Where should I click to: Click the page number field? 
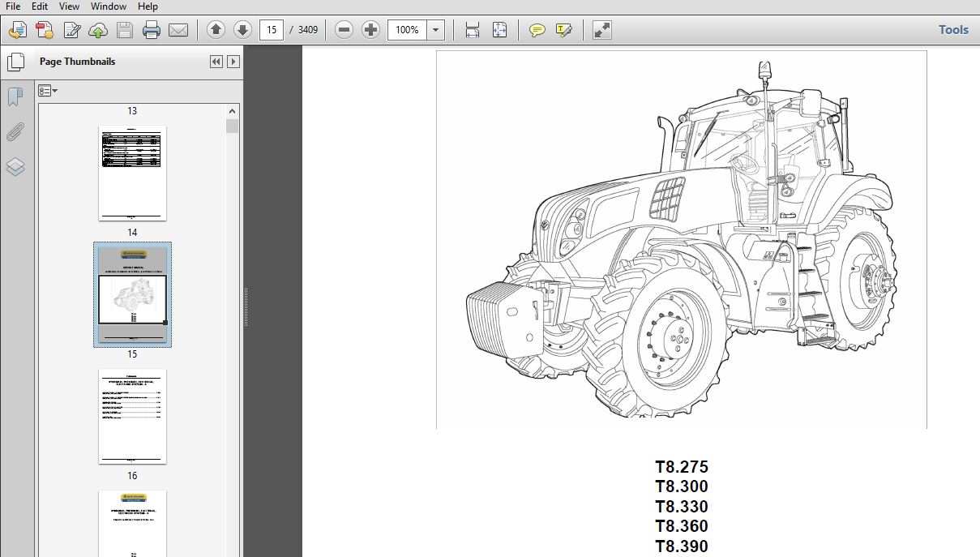coord(272,30)
